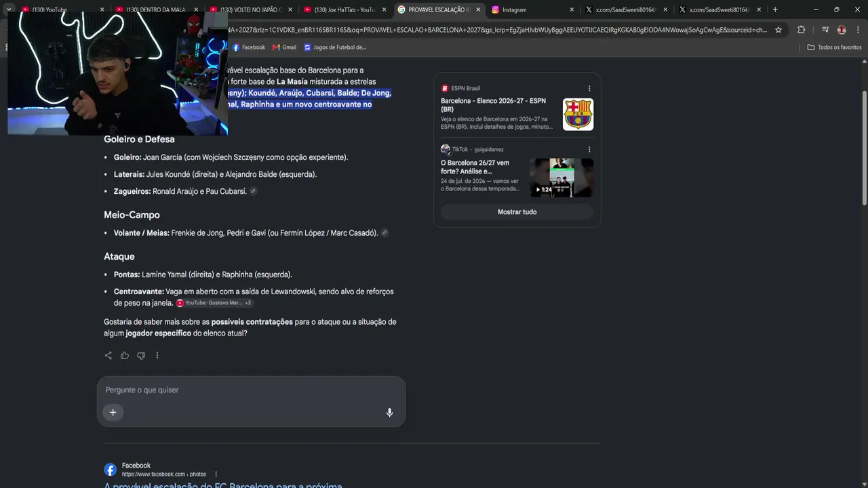Open the tab search chevron in Chrome
The image size is (868, 488).
coord(9,9)
